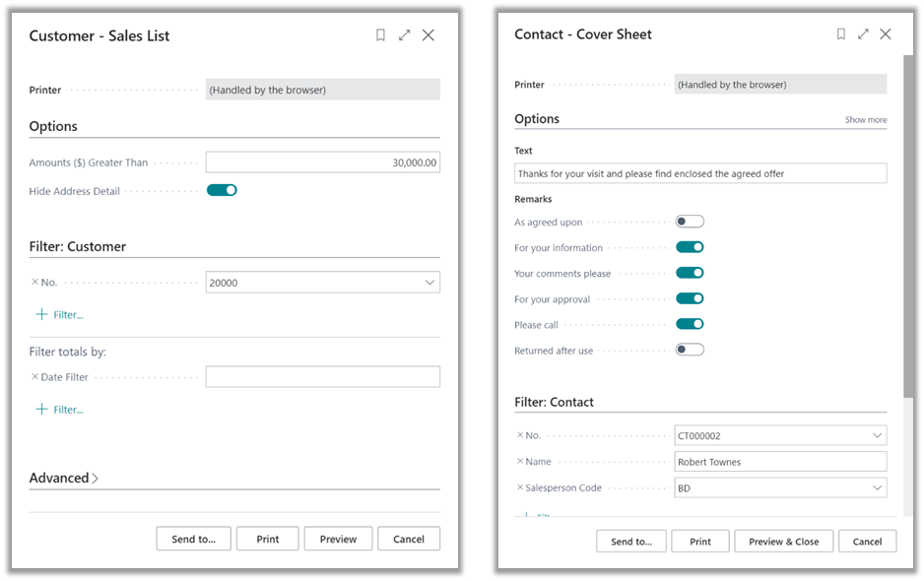The height and width of the screenshot is (581, 924).
Task: Enable the As agreed upon toggle
Action: [690, 222]
